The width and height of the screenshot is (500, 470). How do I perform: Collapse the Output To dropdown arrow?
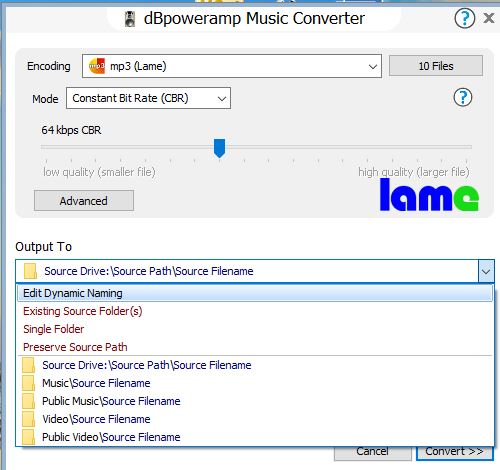(x=486, y=271)
